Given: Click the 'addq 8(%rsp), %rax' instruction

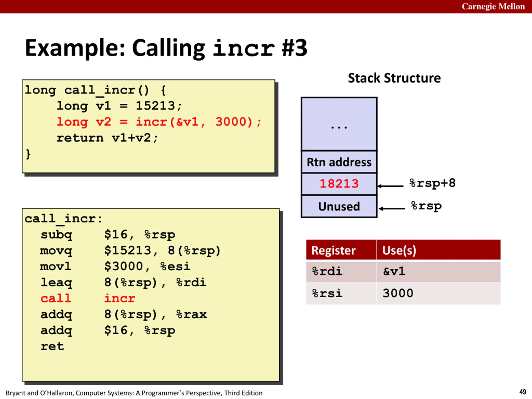Looking at the screenshot, I should click(x=124, y=315).
